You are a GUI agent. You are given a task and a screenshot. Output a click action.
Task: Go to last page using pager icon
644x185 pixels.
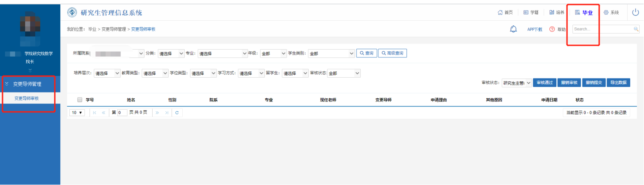tap(167, 113)
